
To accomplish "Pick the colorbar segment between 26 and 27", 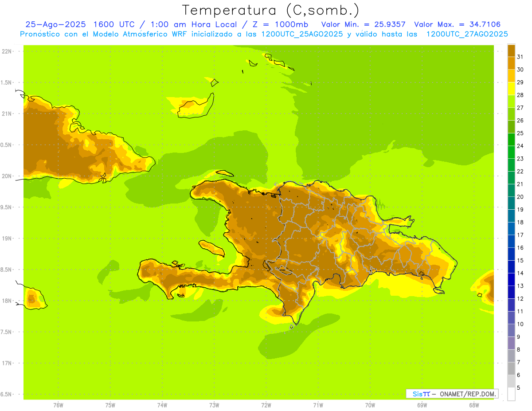I will [511, 114].
